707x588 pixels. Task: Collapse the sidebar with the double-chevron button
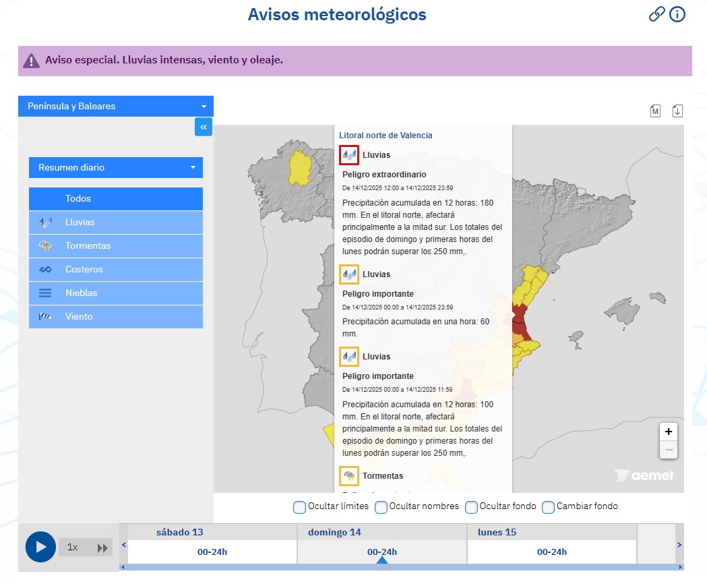click(x=204, y=127)
